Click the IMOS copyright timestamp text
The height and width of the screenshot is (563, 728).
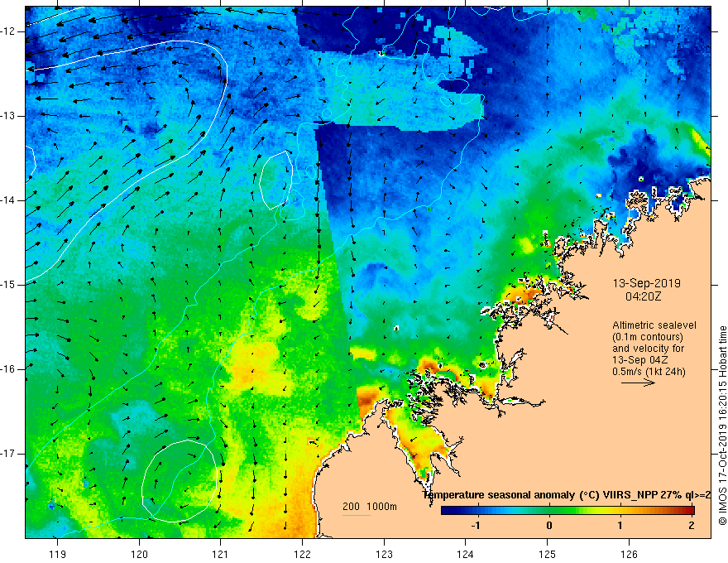click(722, 426)
